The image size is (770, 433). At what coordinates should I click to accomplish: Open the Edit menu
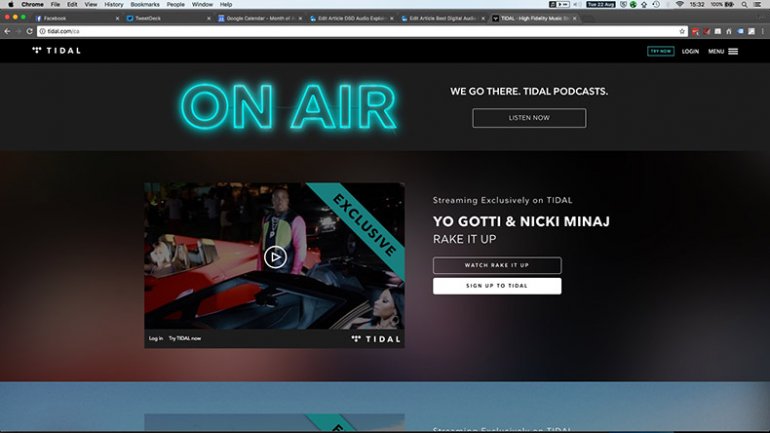point(72,4)
